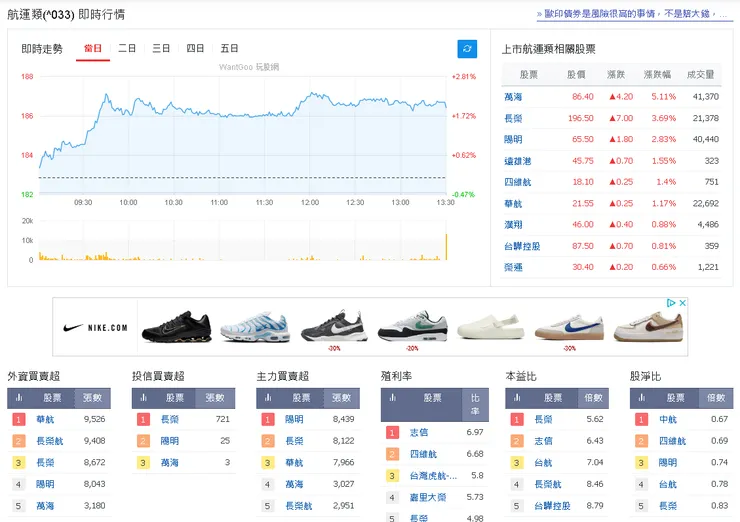
Task: Open 中航 ranked first in 股淨比
Action: [668, 419]
